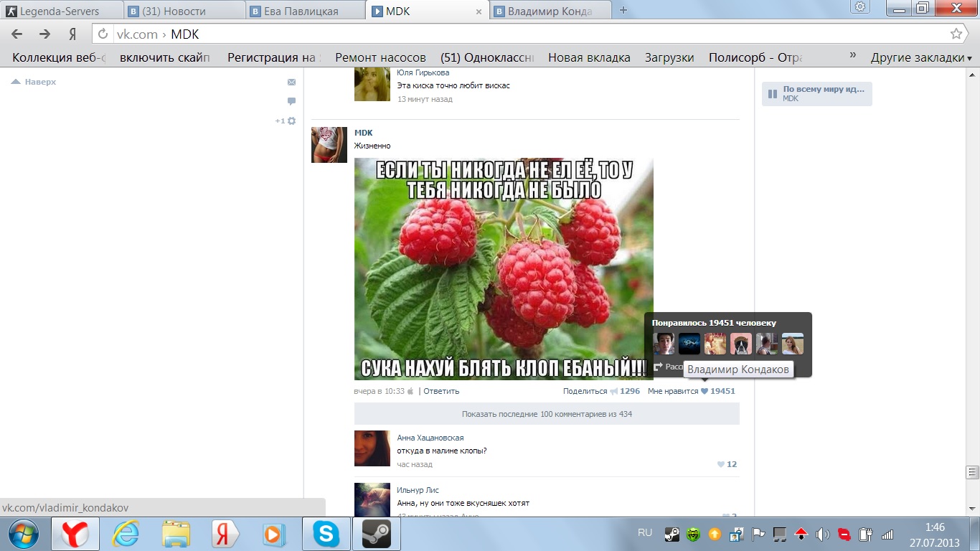Open Skype from the taskbar
980x551 pixels.
[326, 534]
